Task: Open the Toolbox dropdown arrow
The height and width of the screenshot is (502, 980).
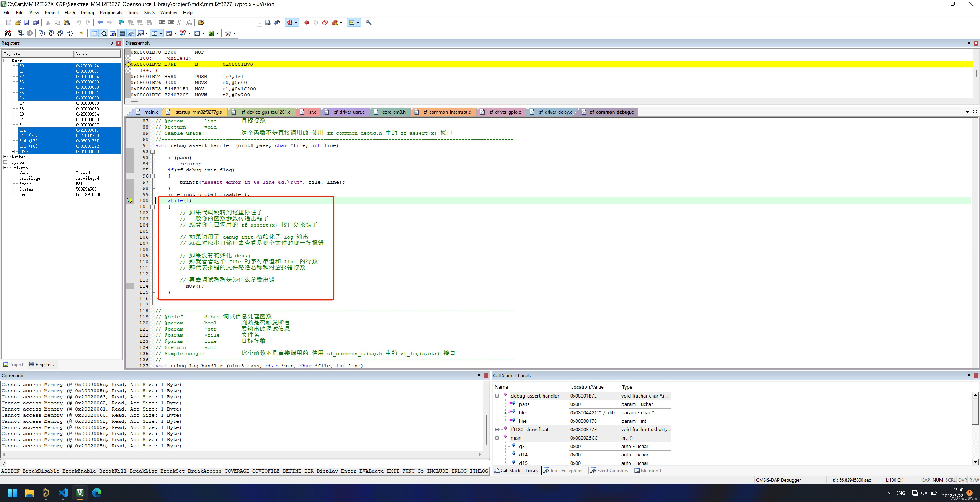Action: (x=235, y=33)
